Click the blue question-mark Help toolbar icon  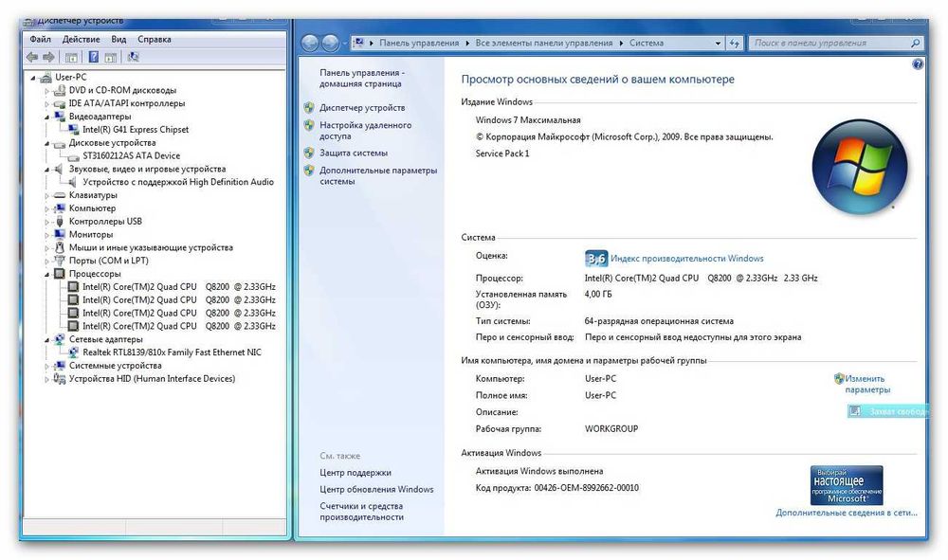coord(94,58)
